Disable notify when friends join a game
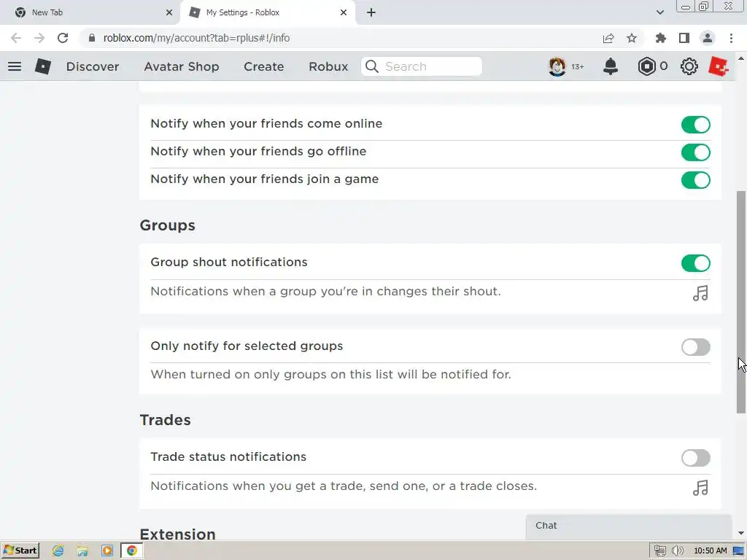The width and height of the screenshot is (747, 560). pos(695,180)
